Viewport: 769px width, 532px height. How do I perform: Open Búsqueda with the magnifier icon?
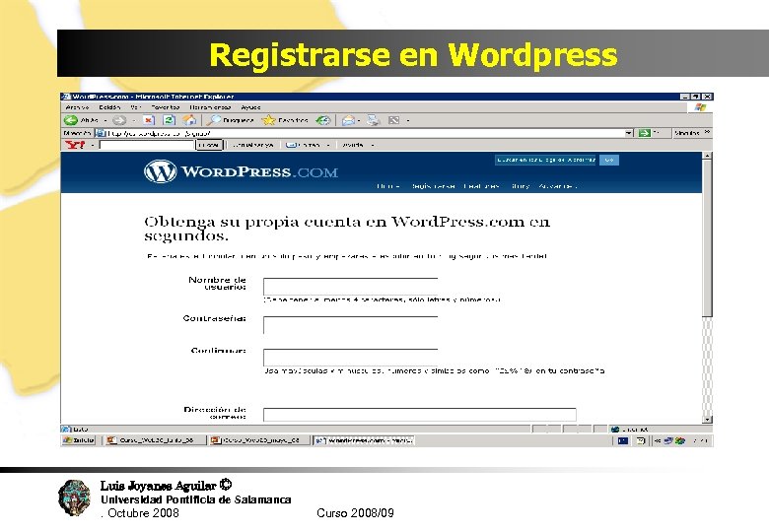pos(213,120)
